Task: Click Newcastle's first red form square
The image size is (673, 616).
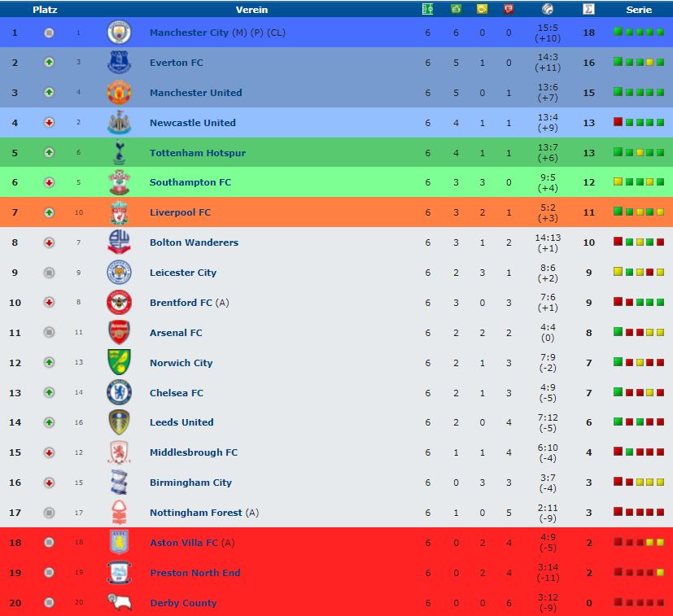Action: click(x=618, y=122)
